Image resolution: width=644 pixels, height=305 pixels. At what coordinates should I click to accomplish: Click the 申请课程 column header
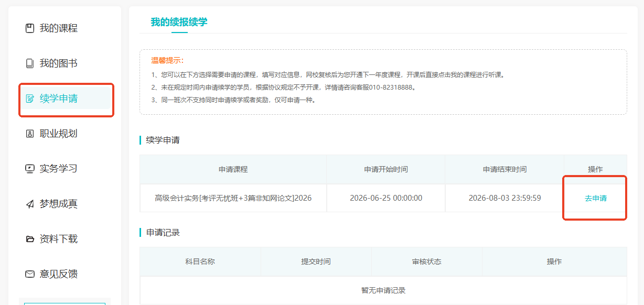pyautogui.click(x=233, y=169)
